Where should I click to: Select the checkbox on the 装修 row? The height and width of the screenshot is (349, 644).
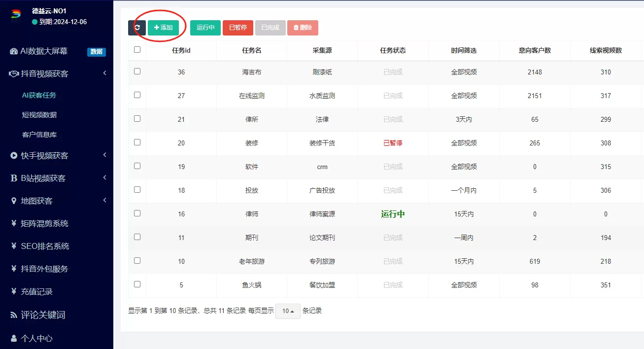click(x=137, y=142)
